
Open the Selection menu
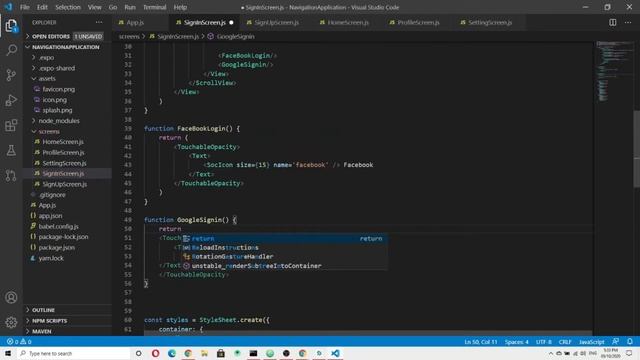68,7
